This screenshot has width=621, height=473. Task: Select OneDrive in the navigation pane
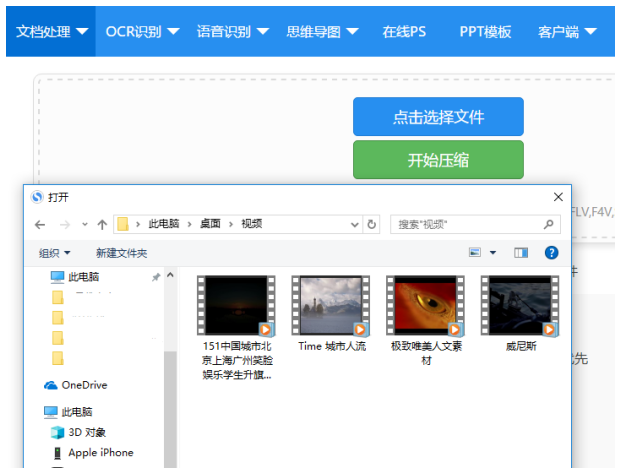pos(84,385)
